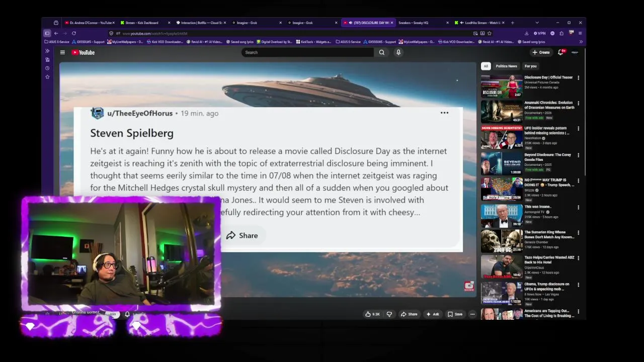Image resolution: width=644 pixels, height=362 pixels.
Task: Open options for This was insane video
Action: coord(578,207)
